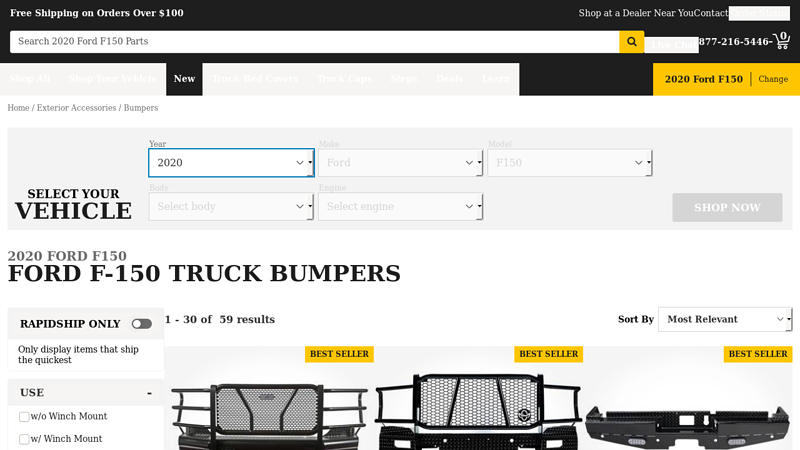Open the Truck Caps menu

(x=344, y=79)
